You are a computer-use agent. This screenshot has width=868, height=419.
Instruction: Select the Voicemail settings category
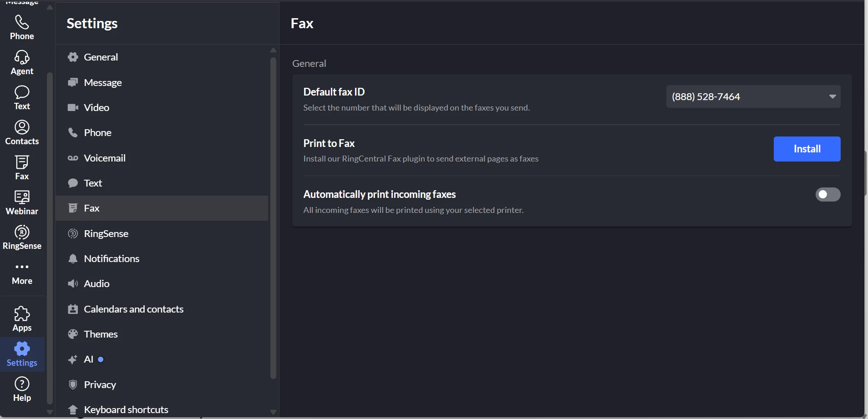coord(105,158)
